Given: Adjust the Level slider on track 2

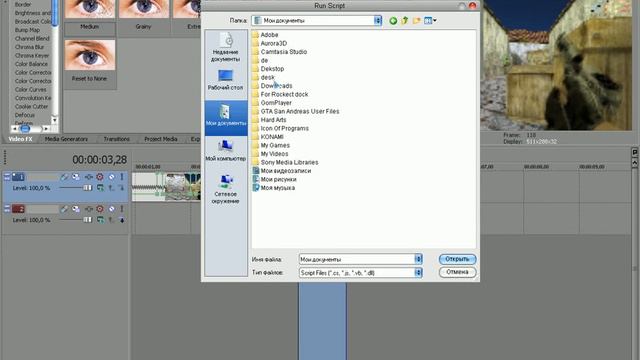Looking at the screenshot, I should click(87, 220).
